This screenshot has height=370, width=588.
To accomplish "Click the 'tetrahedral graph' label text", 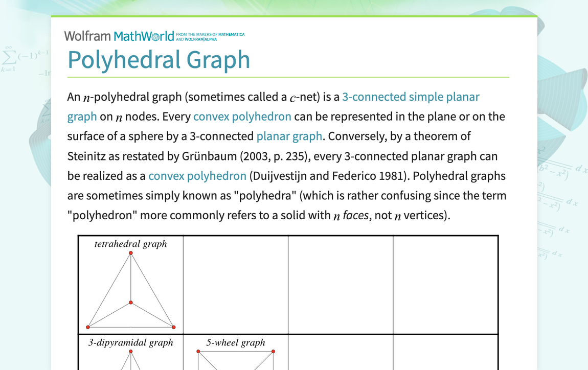I will tap(131, 244).
